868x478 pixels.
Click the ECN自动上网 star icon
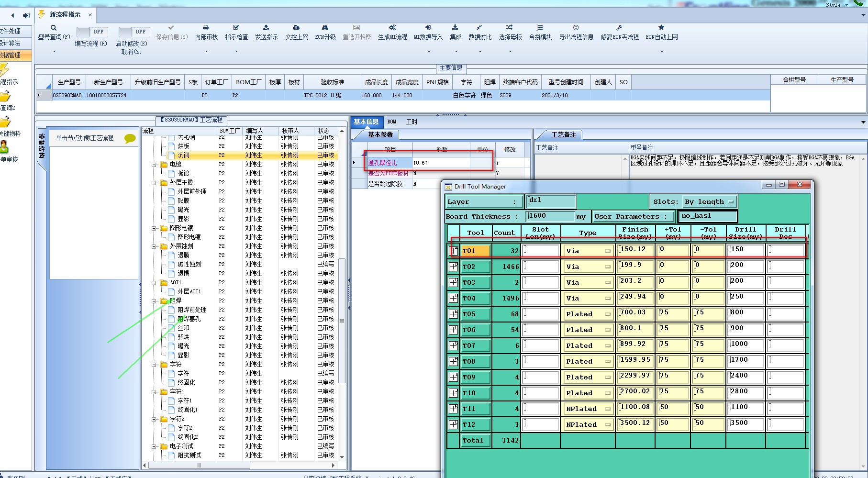point(661,28)
